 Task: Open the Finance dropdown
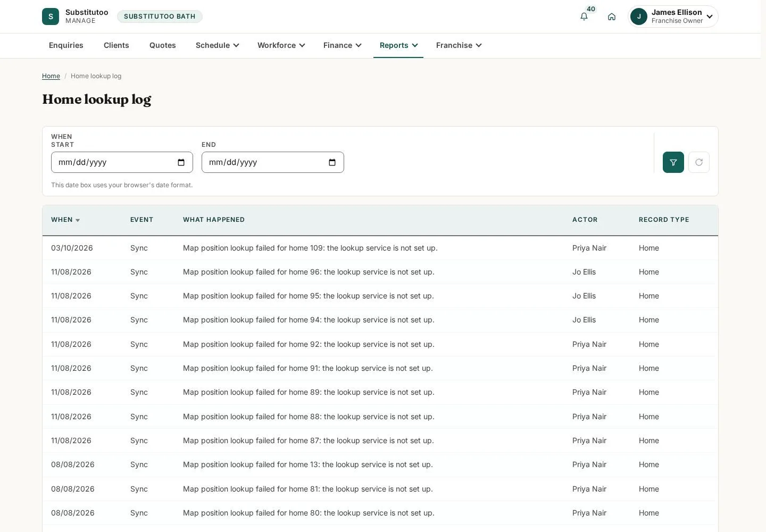343,45
